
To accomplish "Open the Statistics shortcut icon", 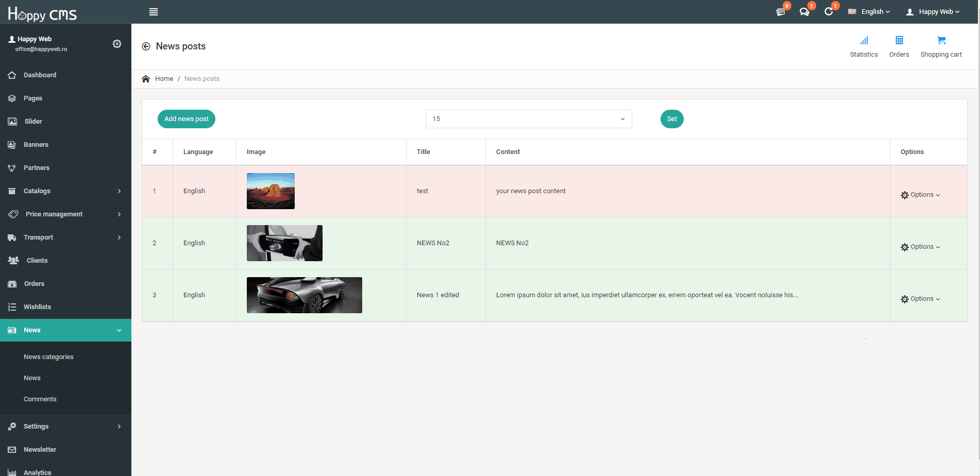I will pos(864,40).
